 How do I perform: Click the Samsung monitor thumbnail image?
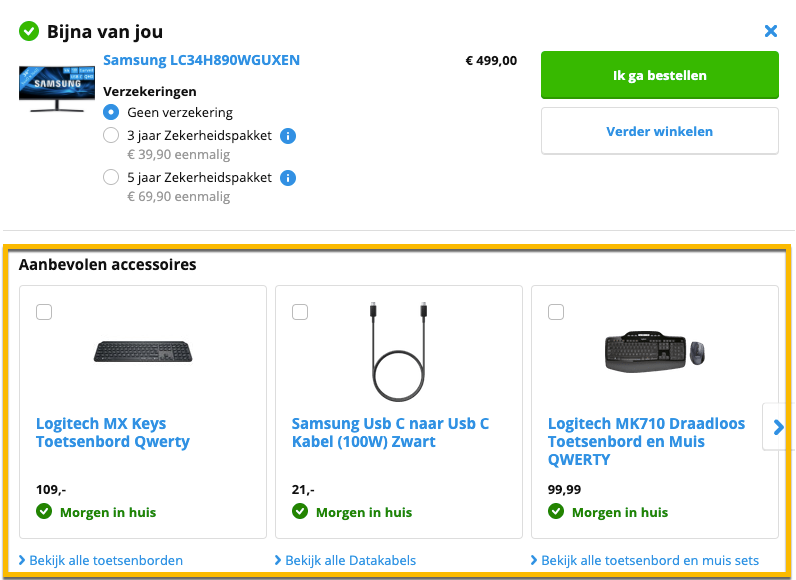tap(50, 88)
